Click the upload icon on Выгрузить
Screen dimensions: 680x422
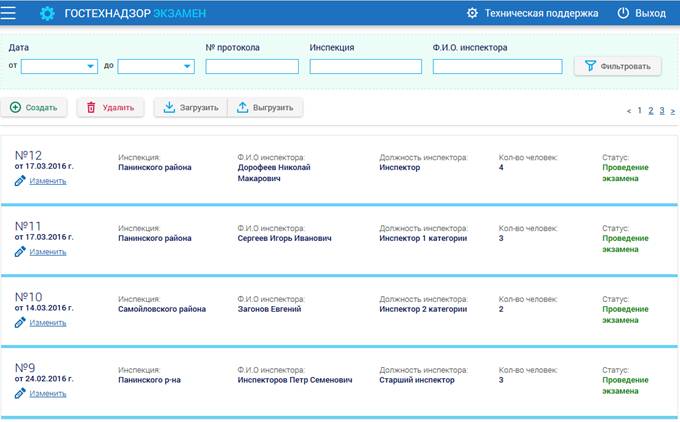pyautogui.click(x=242, y=107)
